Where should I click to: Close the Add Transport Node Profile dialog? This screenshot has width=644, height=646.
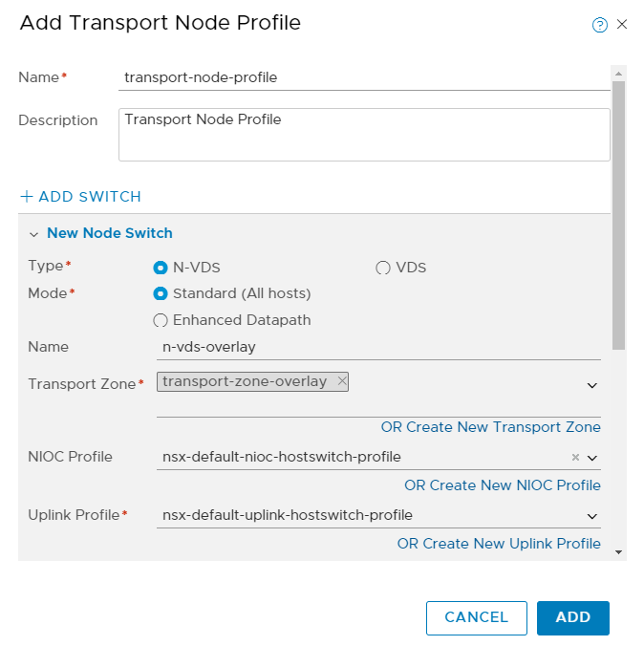click(x=622, y=24)
